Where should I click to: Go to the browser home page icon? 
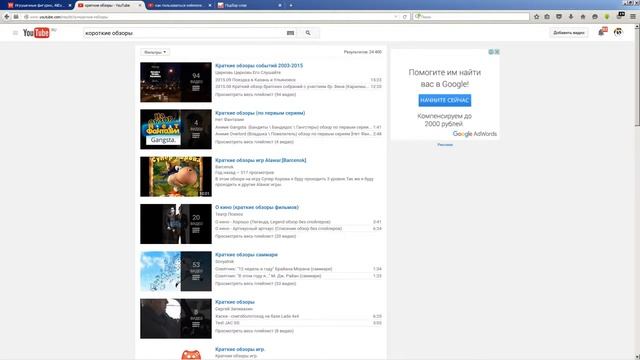click(x=582, y=17)
